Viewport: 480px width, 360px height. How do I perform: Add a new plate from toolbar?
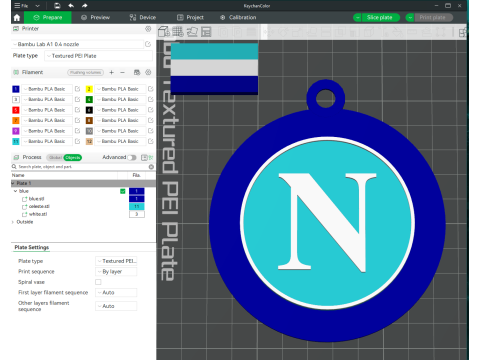pos(178,32)
